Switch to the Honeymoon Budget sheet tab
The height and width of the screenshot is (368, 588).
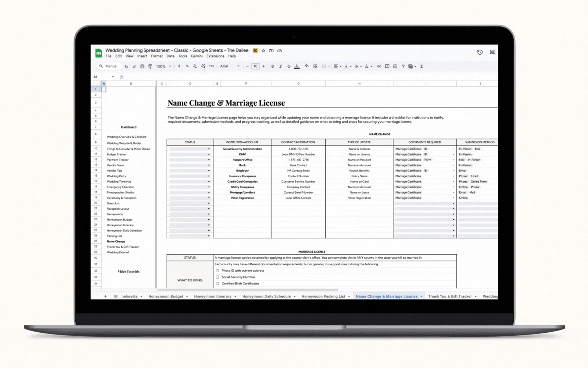[166, 297]
